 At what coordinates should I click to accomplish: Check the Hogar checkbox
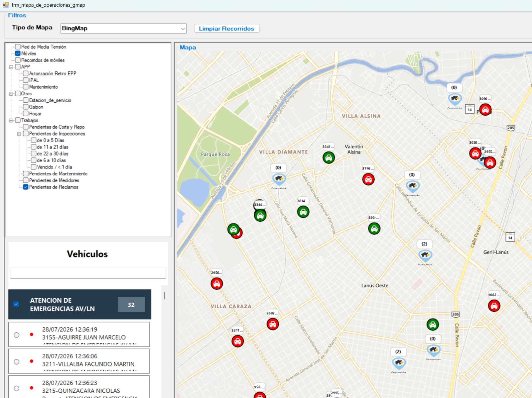26,114
